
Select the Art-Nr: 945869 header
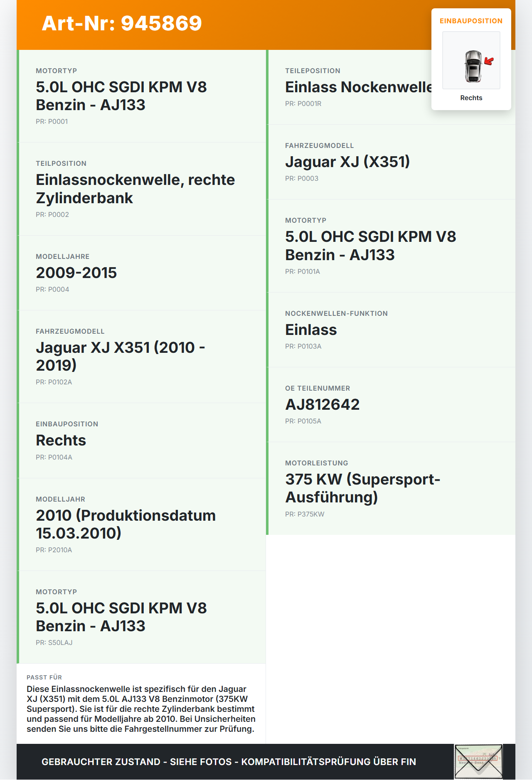point(122,23)
